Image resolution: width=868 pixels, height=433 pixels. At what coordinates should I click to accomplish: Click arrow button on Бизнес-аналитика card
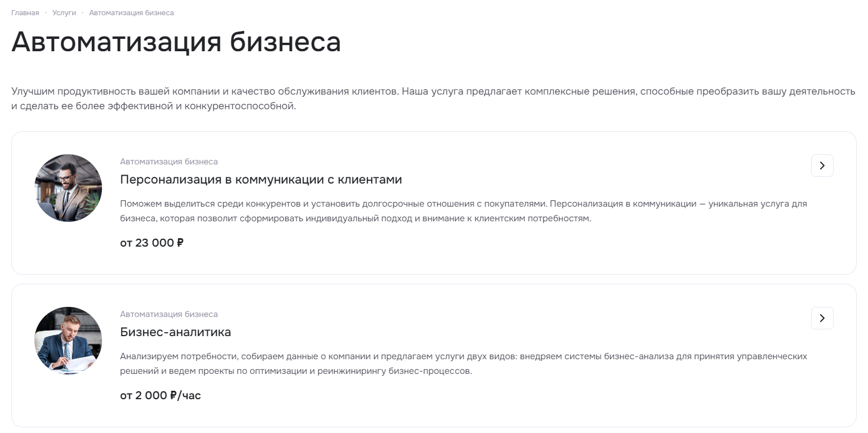(822, 318)
